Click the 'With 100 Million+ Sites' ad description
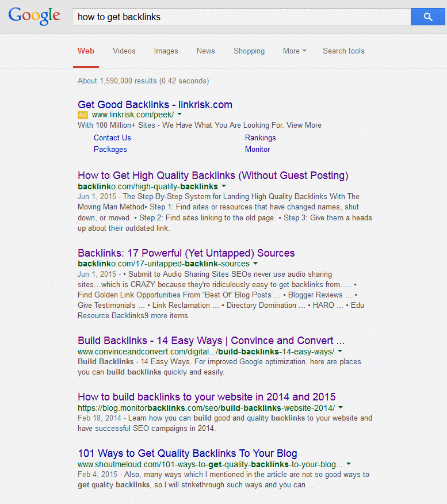The image size is (447, 504). coord(200,125)
